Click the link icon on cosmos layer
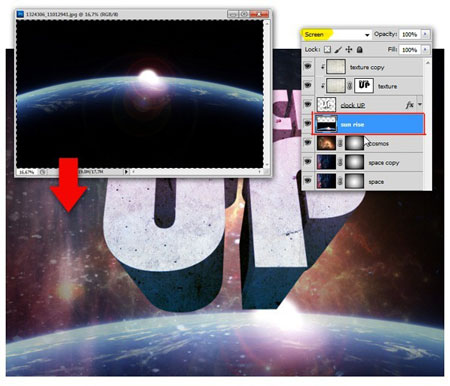The image size is (450, 386). pyautogui.click(x=340, y=143)
